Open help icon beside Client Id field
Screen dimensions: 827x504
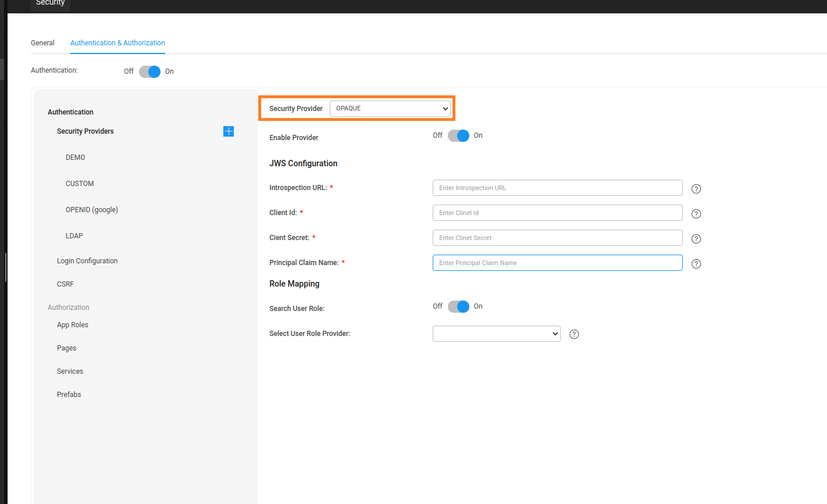tap(696, 214)
